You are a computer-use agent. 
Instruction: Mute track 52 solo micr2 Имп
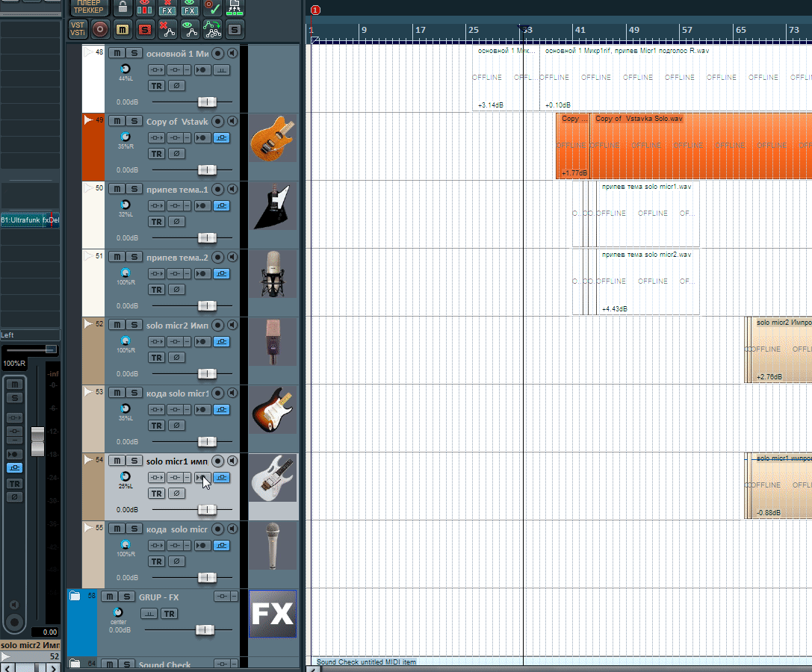pos(117,325)
